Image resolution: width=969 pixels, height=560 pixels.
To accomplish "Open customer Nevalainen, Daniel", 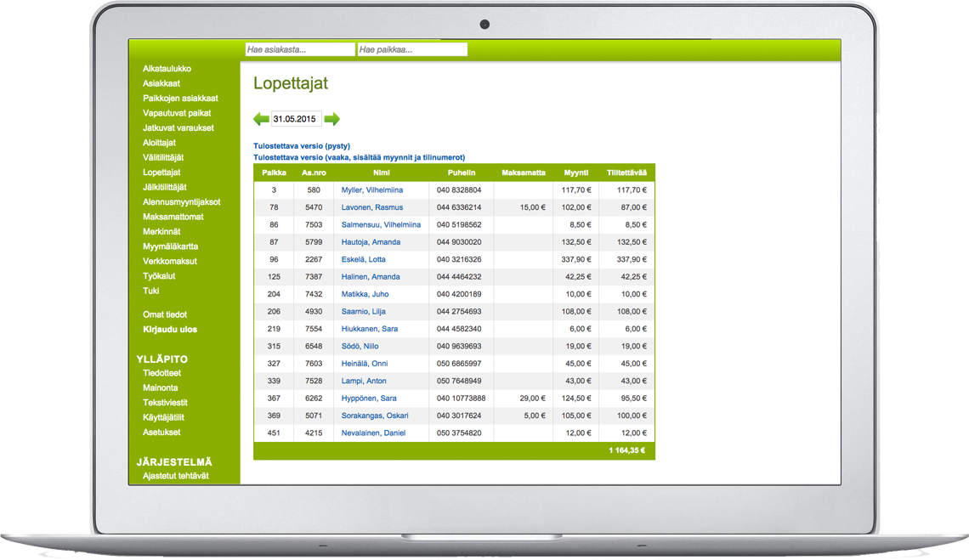I will pyautogui.click(x=373, y=433).
